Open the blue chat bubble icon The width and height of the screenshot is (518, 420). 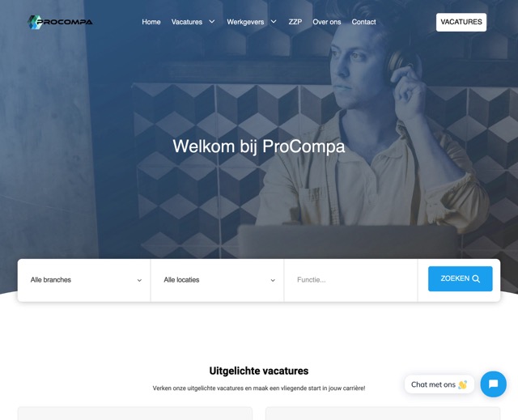[x=493, y=384]
